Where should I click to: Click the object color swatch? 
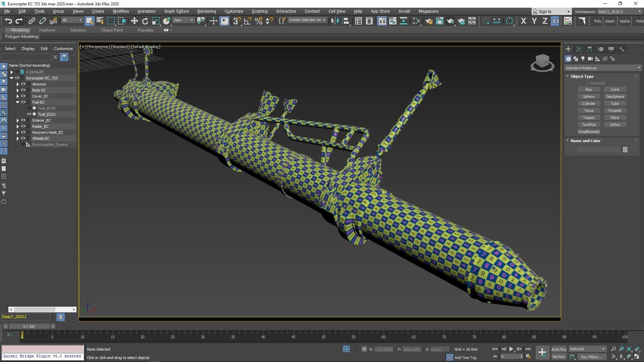point(625,149)
